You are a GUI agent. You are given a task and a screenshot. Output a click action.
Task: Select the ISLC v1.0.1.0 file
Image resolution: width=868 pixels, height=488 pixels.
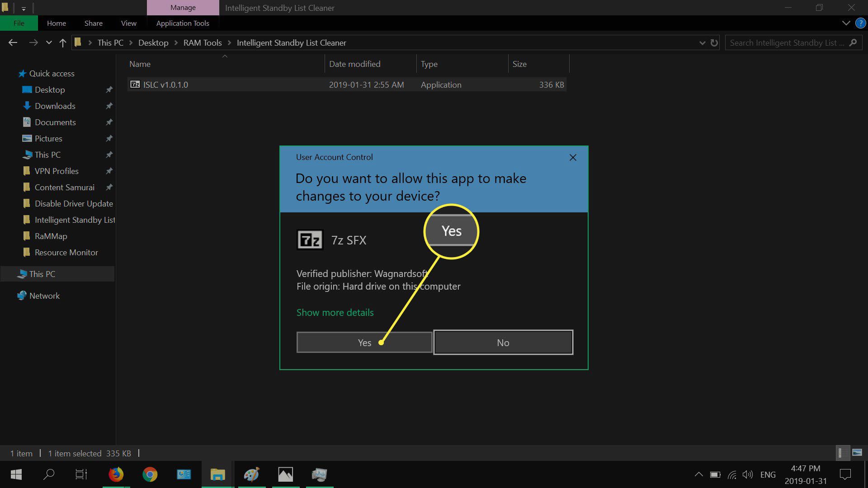pos(347,84)
